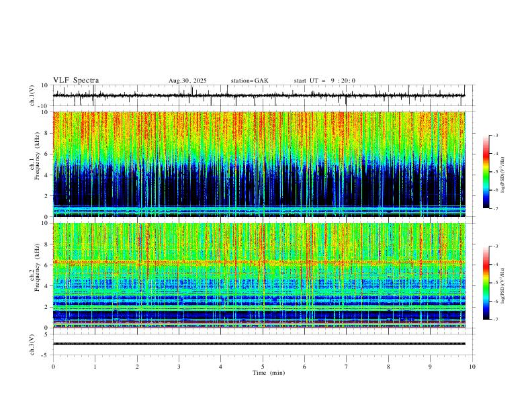Click the time axis tick label '7'

(x=347, y=367)
